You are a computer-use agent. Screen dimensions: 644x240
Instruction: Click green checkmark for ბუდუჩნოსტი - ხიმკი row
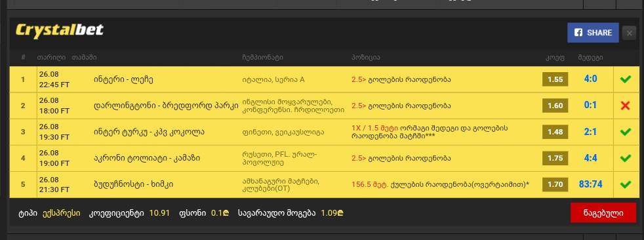coord(625,184)
